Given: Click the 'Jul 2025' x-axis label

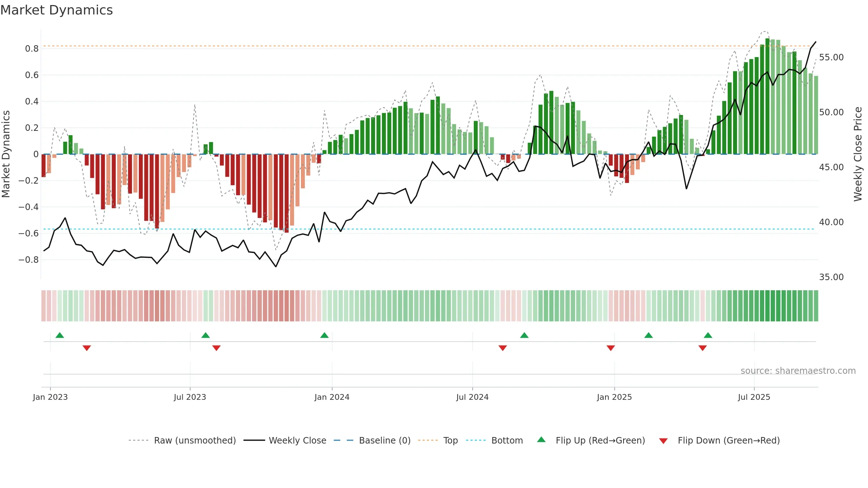Looking at the screenshot, I should [754, 397].
